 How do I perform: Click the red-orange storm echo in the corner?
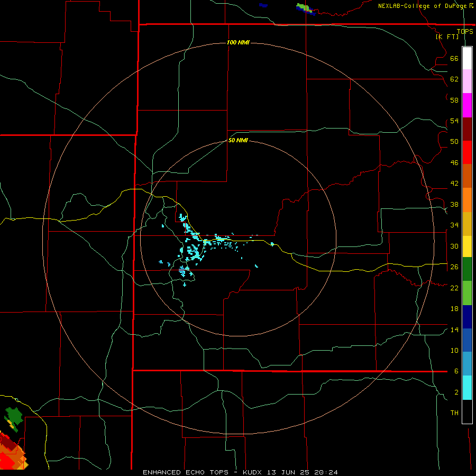click(12, 452)
